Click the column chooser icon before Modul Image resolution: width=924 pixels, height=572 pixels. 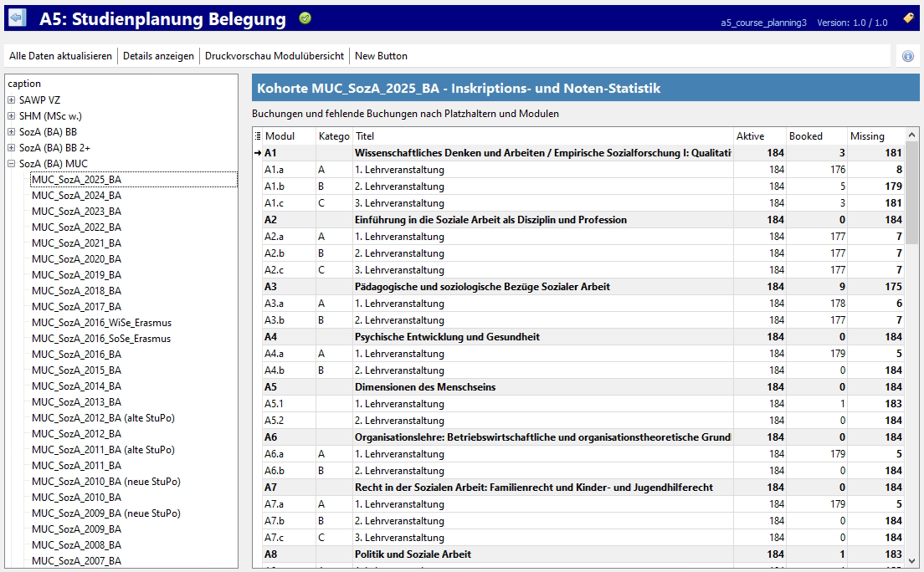tap(258, 136)
